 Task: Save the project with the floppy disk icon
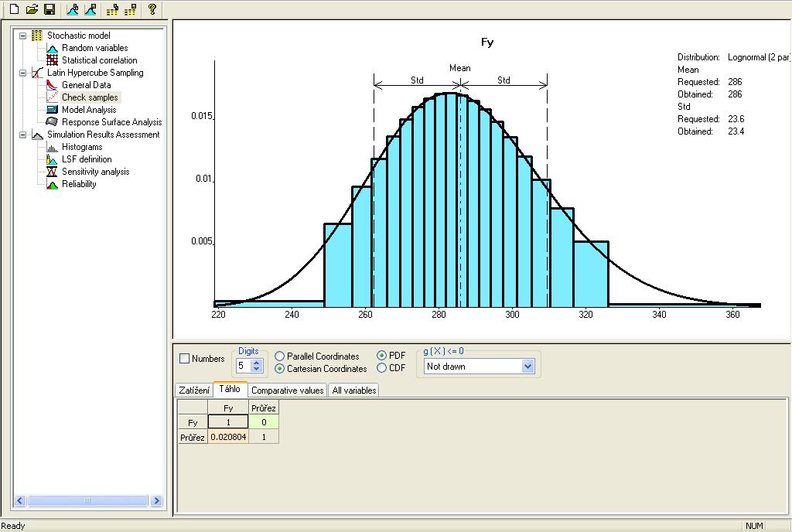click(x=49, y=9)
